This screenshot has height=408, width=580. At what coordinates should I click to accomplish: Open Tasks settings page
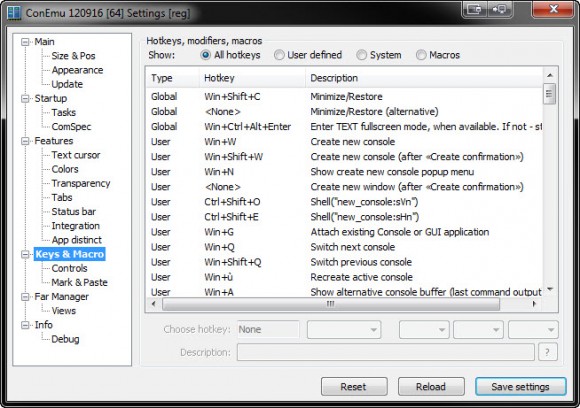[64, 112]
